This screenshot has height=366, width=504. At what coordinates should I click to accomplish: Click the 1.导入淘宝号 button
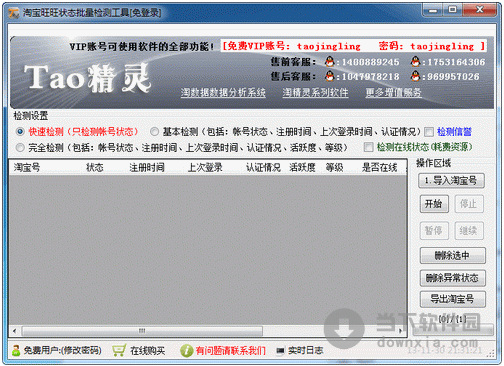451,181
